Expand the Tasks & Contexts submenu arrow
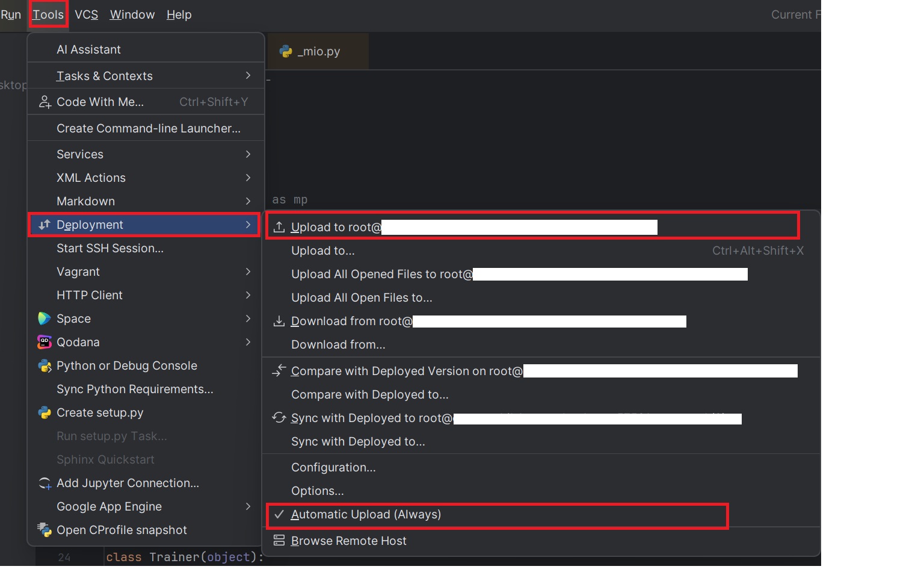Image resolution: width=924 pixels, height=578 pixels. pos(248,76)
